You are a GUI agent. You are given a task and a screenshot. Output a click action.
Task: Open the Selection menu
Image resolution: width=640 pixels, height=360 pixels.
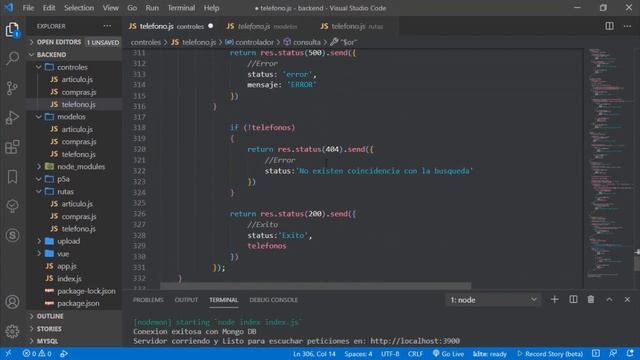(79, 8)
